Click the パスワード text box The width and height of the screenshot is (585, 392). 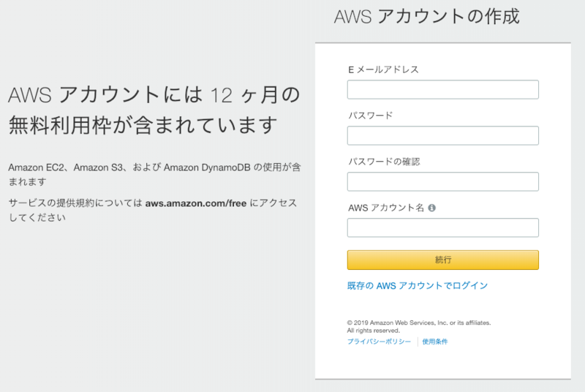442,135
